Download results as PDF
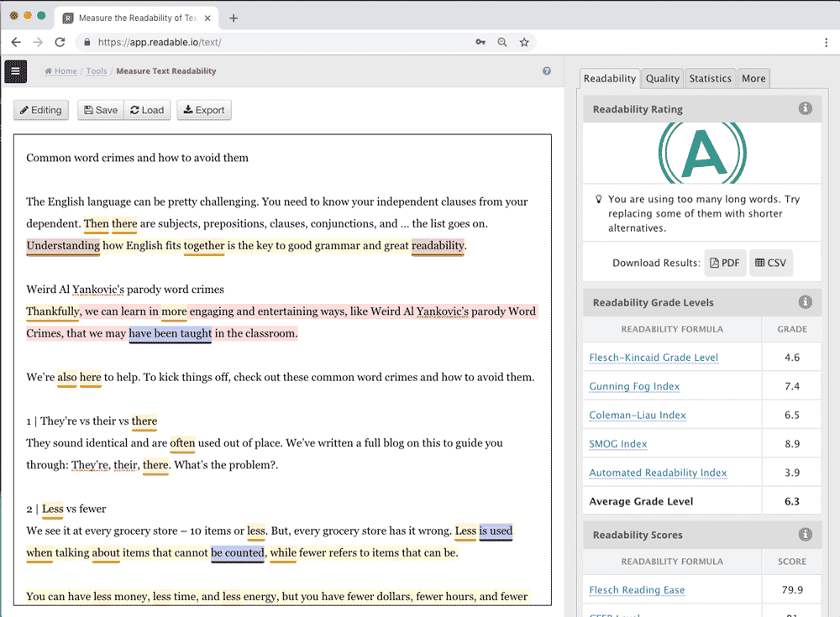The image size is (840, 617). tap(725, 263)
